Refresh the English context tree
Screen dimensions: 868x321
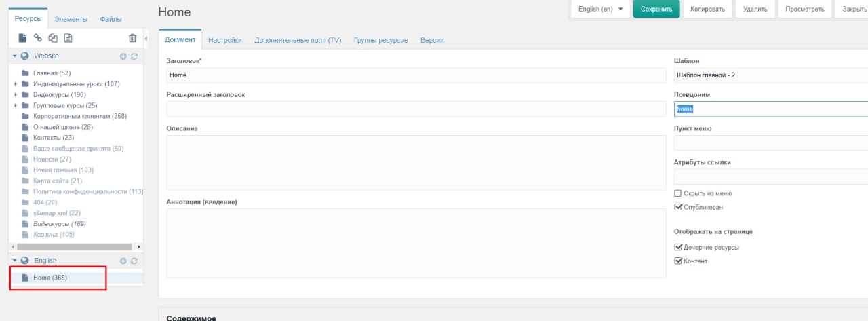pos(134,261)
